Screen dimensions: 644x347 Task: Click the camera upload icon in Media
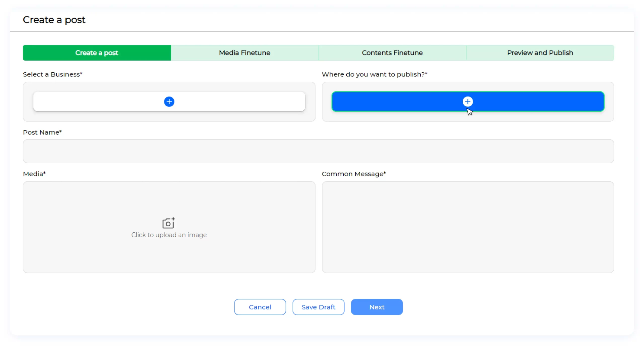pos(168,223)
